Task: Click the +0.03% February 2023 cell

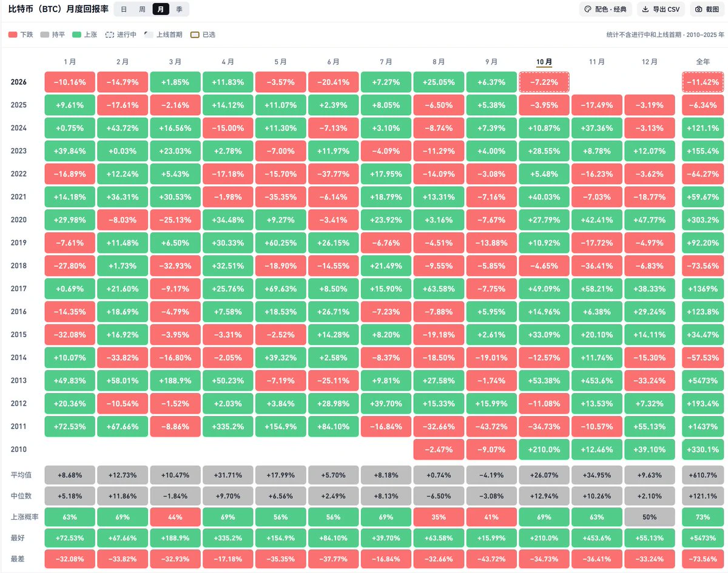Action: [123, 151]
